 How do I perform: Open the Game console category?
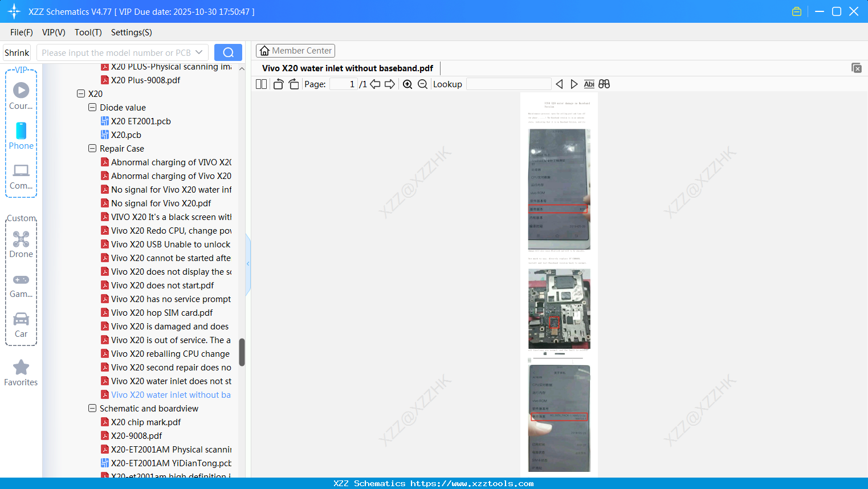coord(21,286)
